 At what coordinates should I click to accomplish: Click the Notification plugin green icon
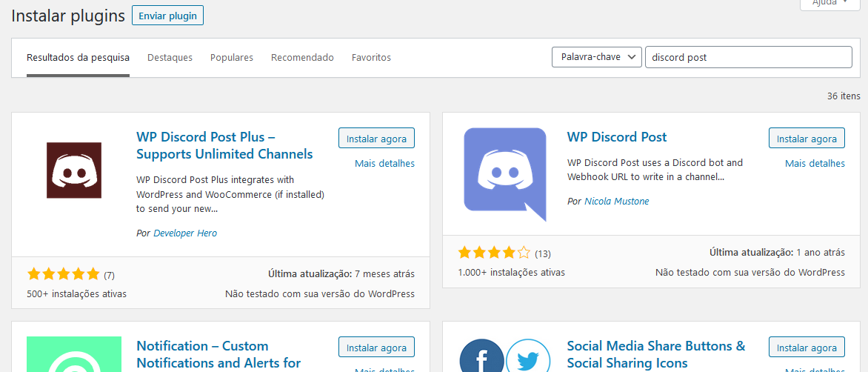(73, 354)
